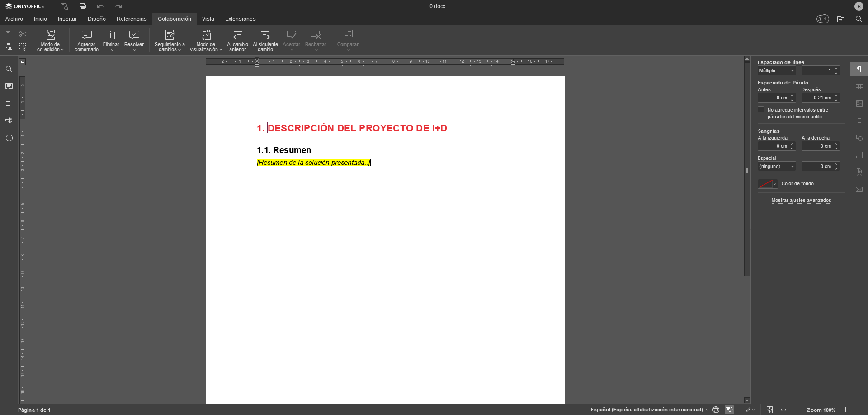Viewport: 868px width, 415px height.
Task: Open the comments sidebar panel
Action: (x=9, y=86)
